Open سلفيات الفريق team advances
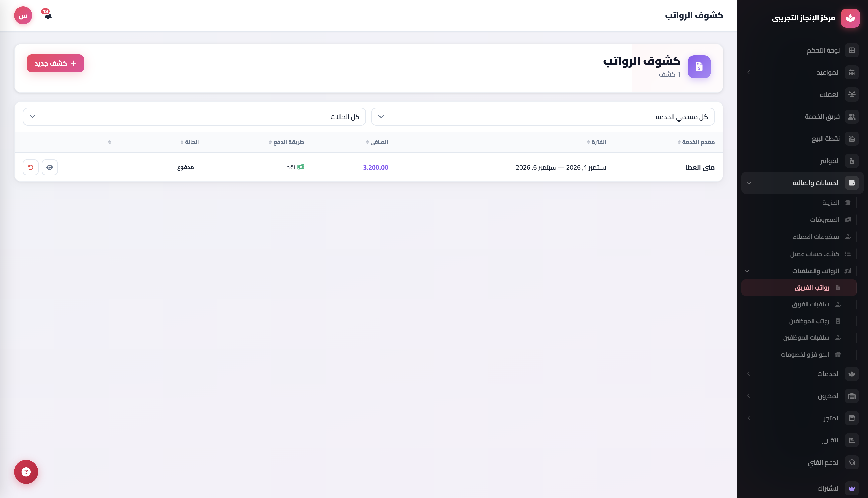The image size is (868, 498). coord(799,305)
